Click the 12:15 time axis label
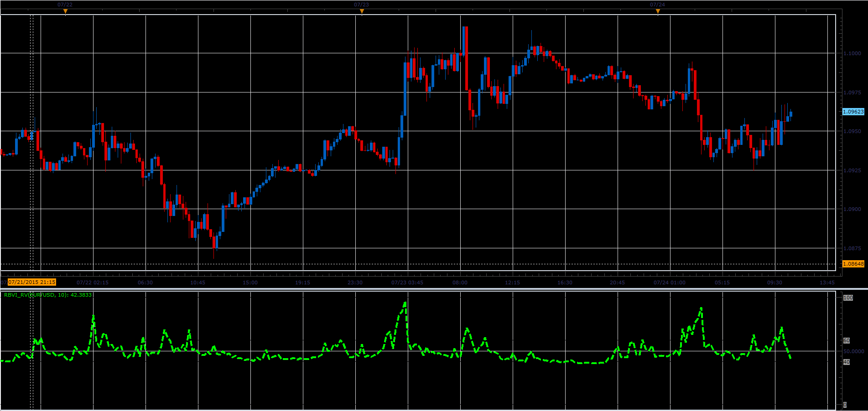Viewport: 868px width, 411px height. [512, 283]
